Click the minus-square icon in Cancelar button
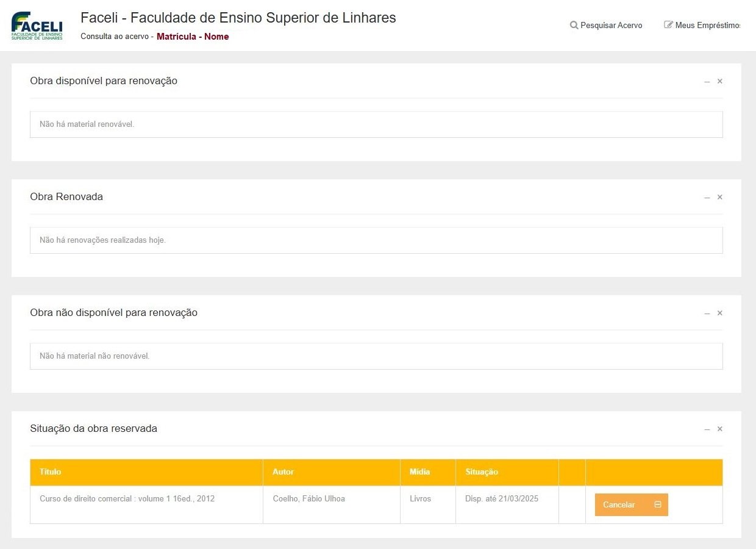756x549 pixels. pos(658,504)
